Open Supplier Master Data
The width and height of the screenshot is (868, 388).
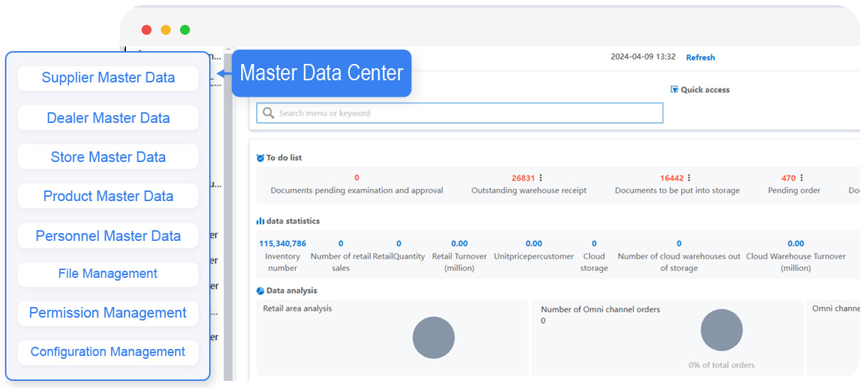[108, 78]
